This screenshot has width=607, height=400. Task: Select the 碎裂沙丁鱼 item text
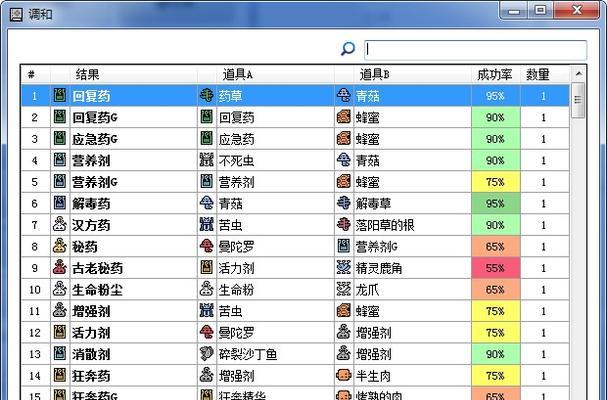pyautogui.click(x=248, y=354)
